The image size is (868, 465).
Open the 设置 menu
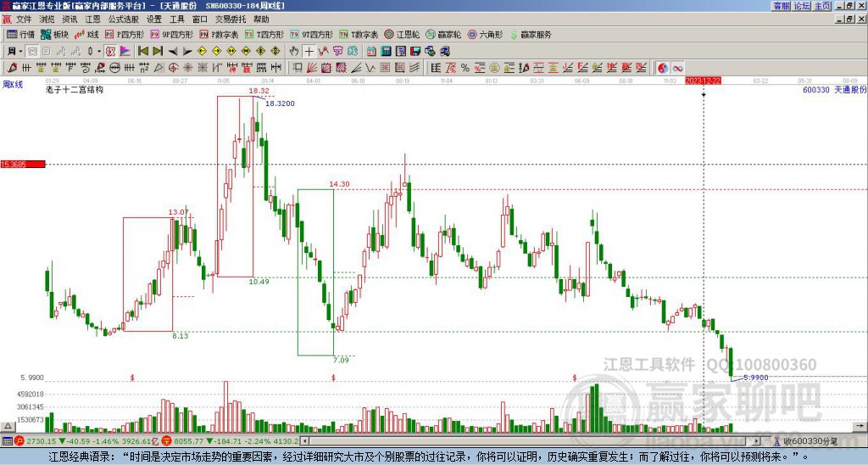(154, 20)
